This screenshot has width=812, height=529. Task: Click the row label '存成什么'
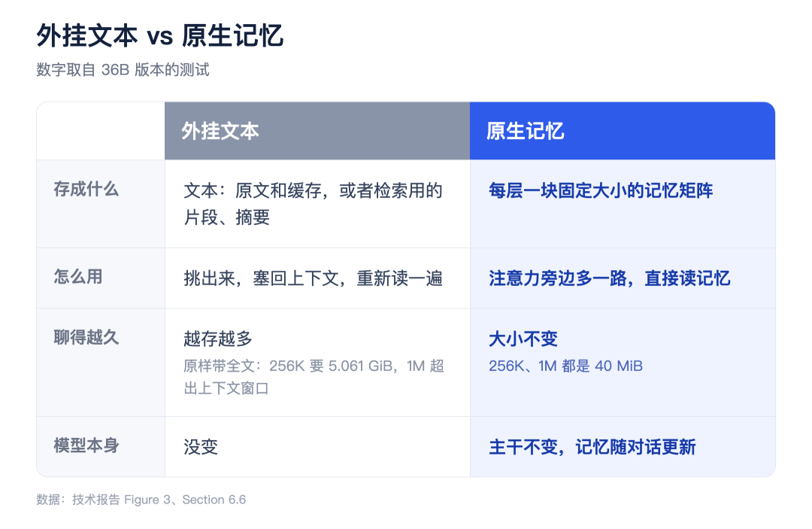[86, 189]
